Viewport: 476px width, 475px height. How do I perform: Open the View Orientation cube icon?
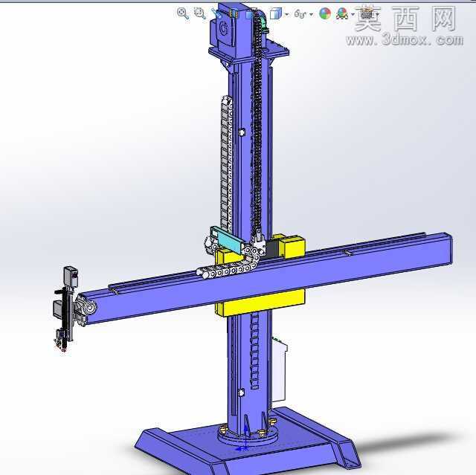click(251, 14)
